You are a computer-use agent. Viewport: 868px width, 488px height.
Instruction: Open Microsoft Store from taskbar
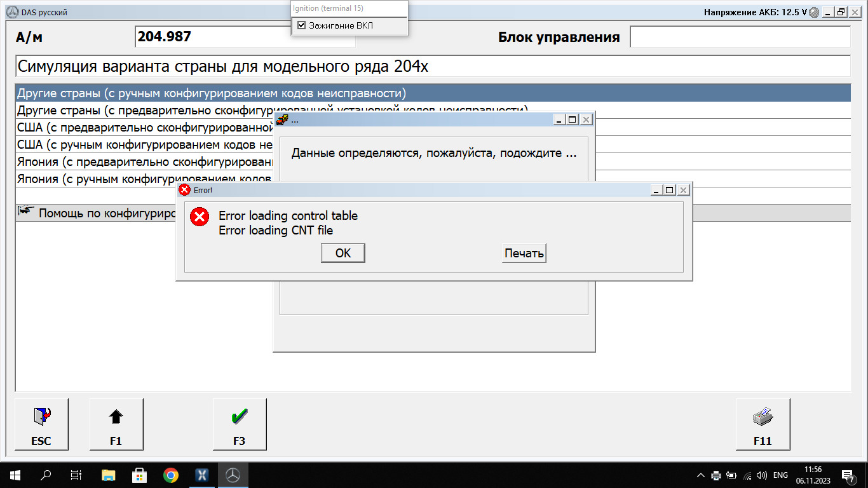[x=139, y=475]
